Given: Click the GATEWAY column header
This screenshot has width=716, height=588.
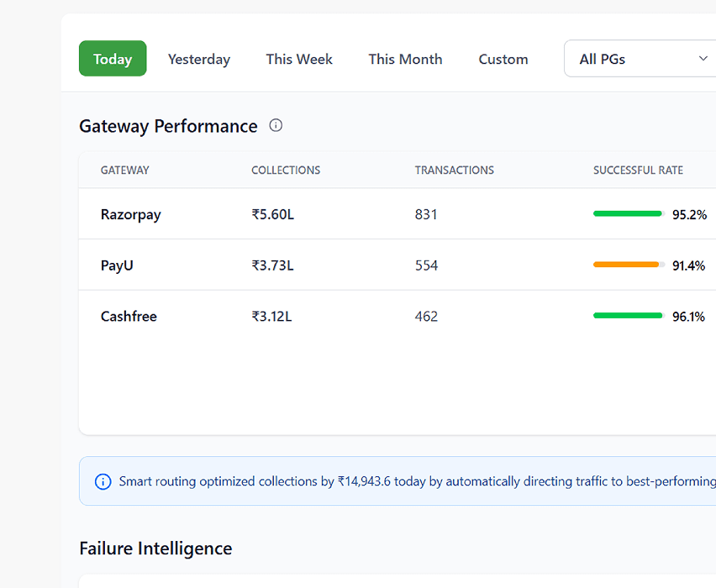Looking at the screenshot, I should click(124, 171).
